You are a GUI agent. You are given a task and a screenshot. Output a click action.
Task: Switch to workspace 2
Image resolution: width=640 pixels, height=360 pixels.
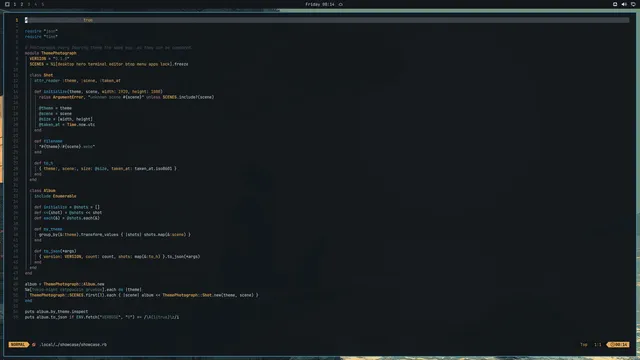(x=22, y=4)
